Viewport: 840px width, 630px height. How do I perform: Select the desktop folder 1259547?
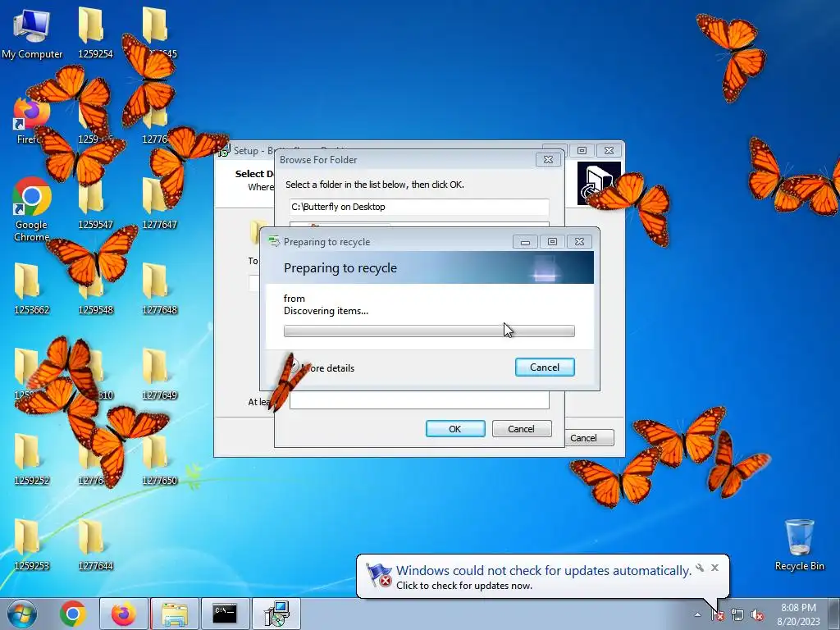tap(95, 203)
